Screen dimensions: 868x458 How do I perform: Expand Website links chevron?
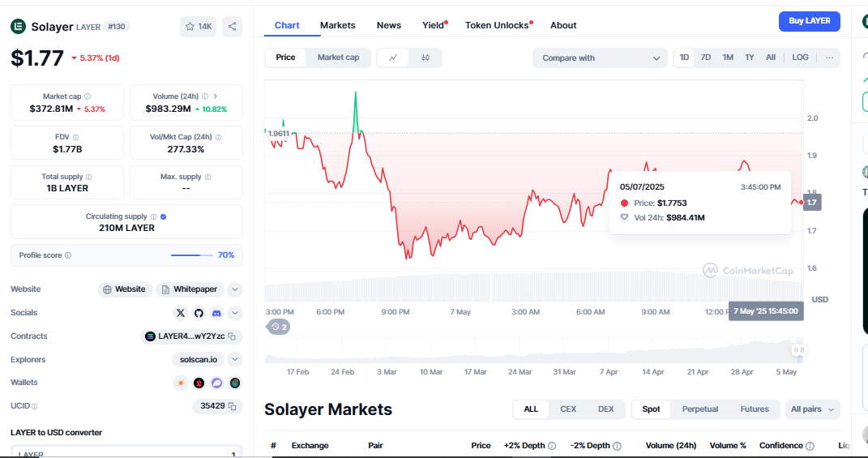[235, 289]
